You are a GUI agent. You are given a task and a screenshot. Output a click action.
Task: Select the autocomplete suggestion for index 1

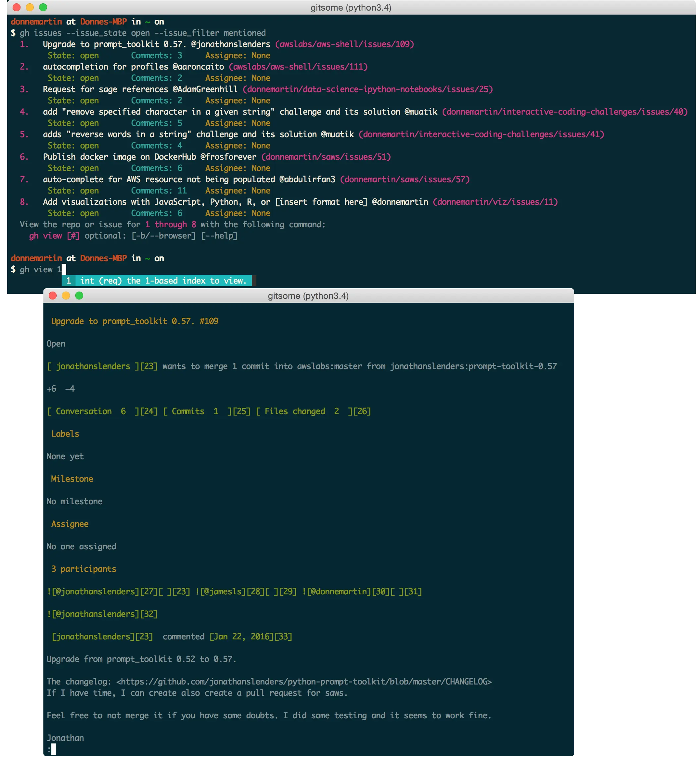(x=157, y=281)
